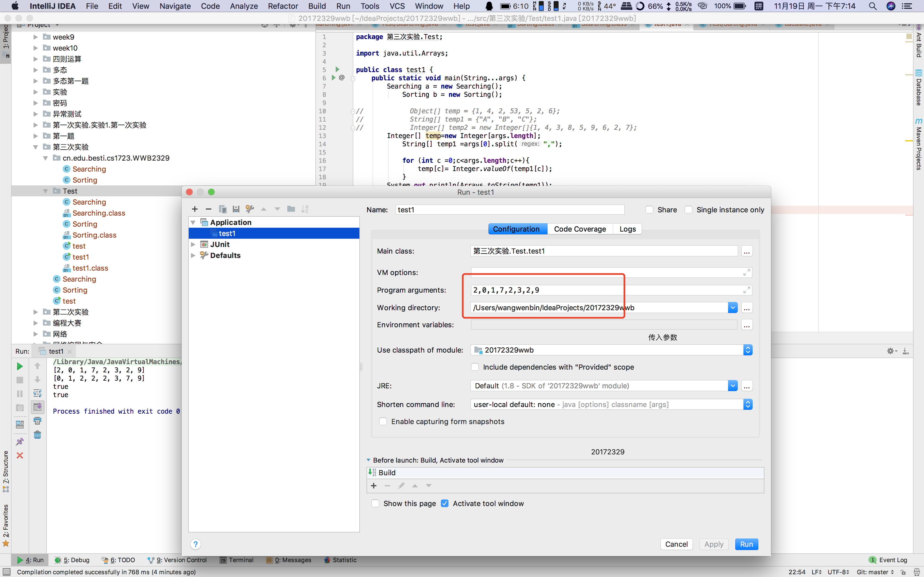The image size is (924, 577).
Task: Expand the week9 folder
Action: (x=35, y=37)
